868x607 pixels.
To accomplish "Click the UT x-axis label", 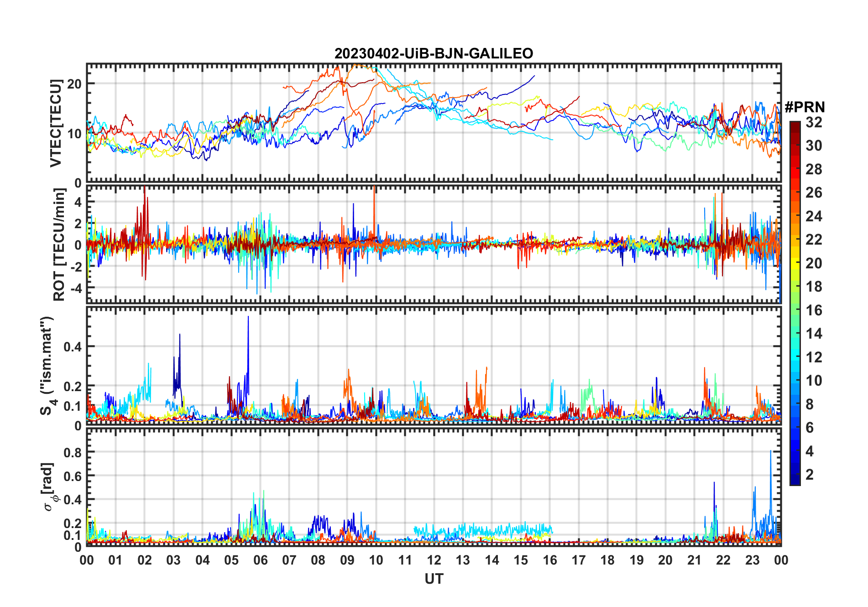I will [x=434, y=579].
